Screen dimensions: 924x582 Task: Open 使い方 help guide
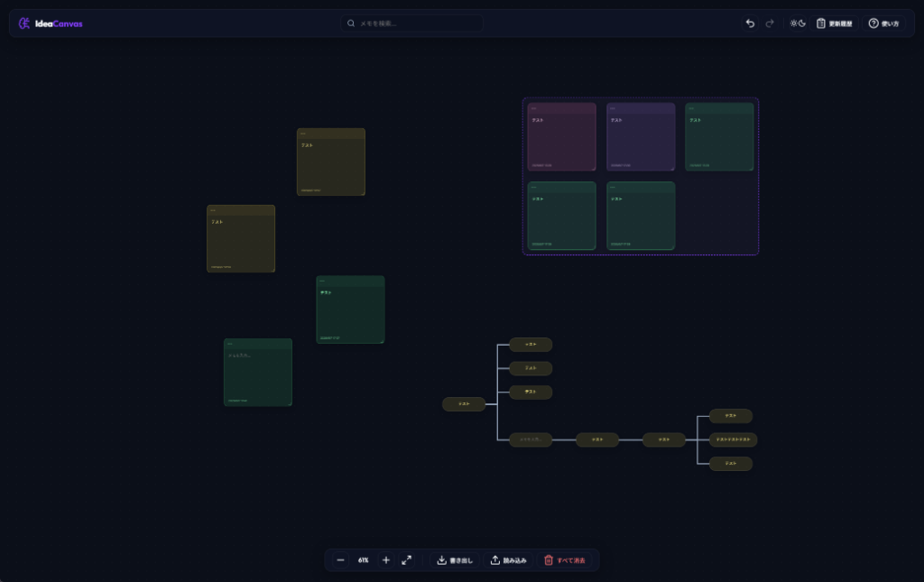tap(884, 23)
